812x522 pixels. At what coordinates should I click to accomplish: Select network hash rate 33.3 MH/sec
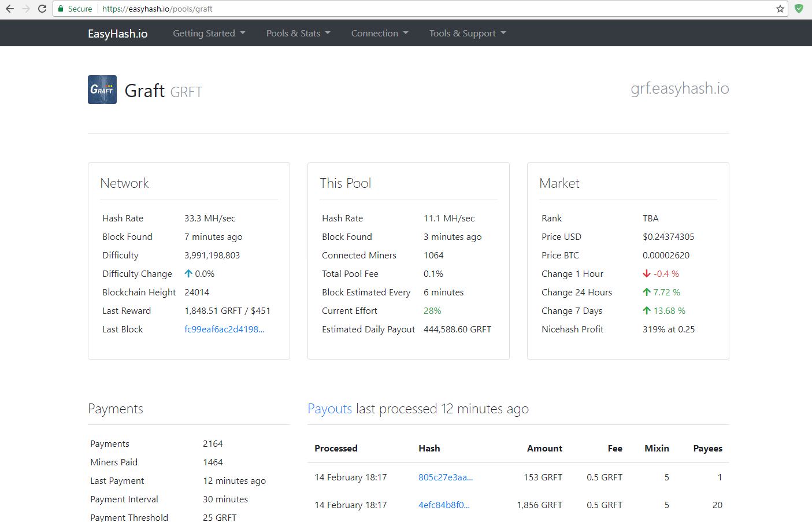210,218
